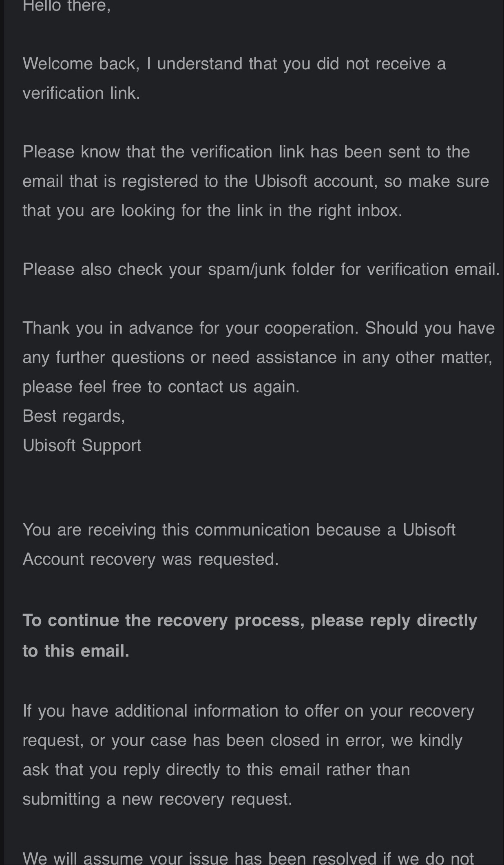Click "Thank you in advance for your cooperation"

pos(190,328)
